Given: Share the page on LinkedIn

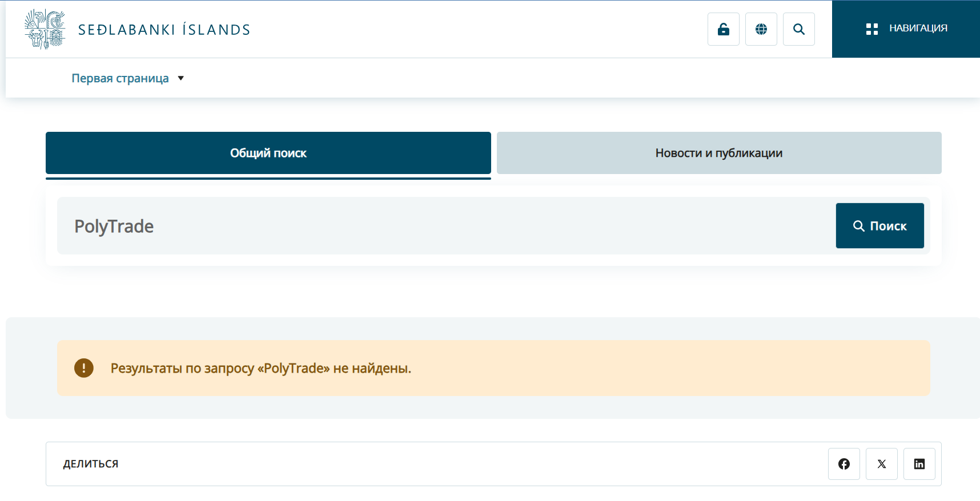Looking at the screenshot, I should (919, 464).
